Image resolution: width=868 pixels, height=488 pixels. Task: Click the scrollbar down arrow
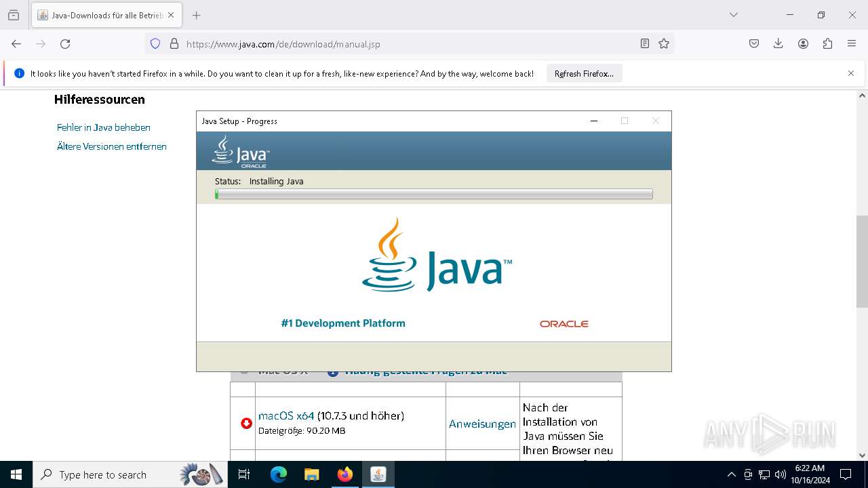(x=862, y=455)
